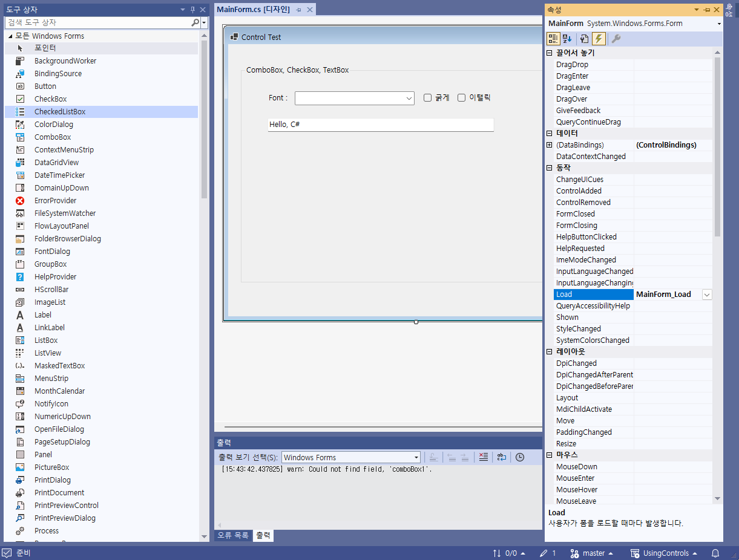
Task: Select the ComboBox, CheckBox, TextBox group box label
Action: click(297, 70)
